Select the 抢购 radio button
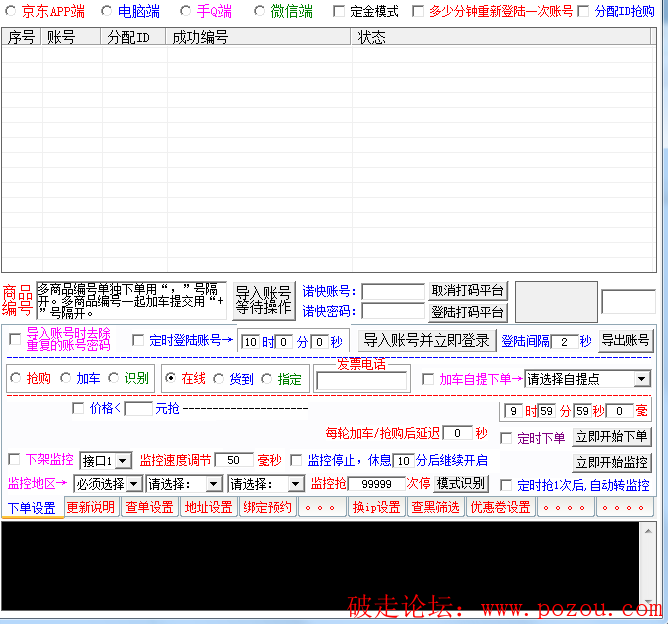 point(16,378)
